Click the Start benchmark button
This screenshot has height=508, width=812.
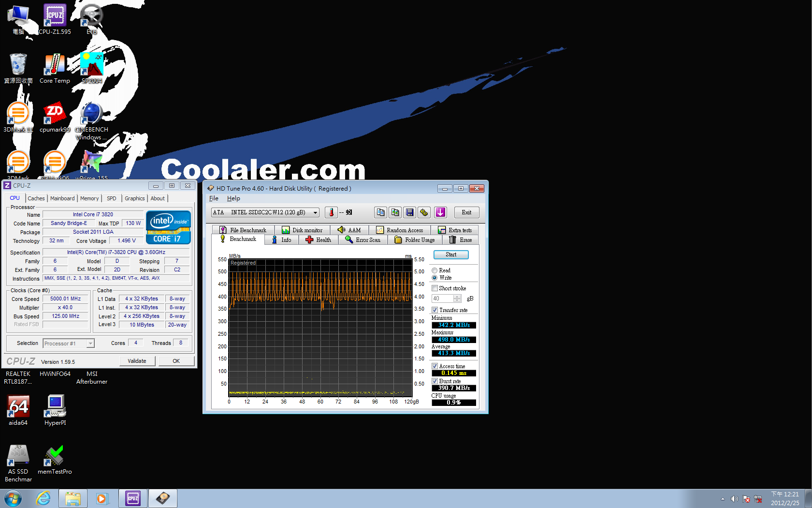451,254
